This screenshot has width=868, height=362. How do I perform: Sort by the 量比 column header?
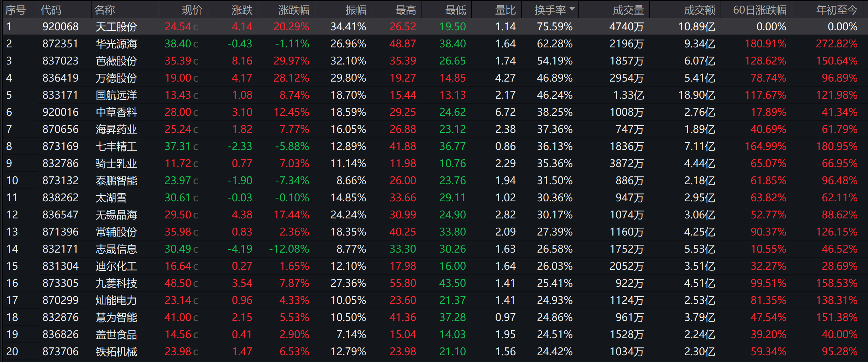[x=505, y=10]
